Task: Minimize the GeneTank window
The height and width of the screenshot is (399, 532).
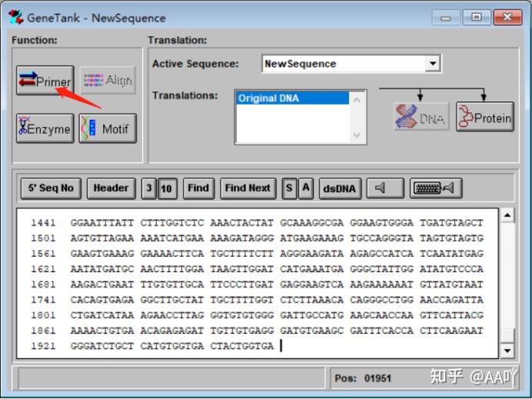Action: (x=446, y=18)
